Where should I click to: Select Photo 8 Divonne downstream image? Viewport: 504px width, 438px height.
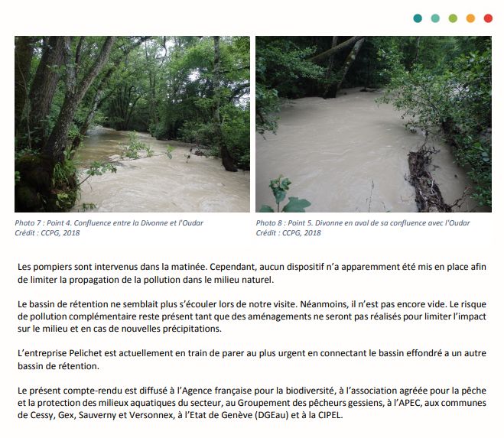click(373, 124)
